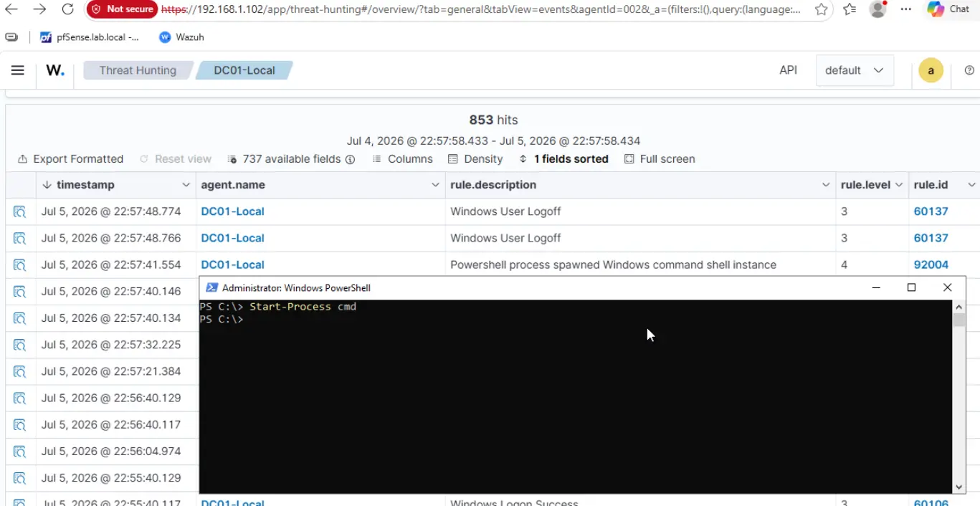Inspect event at 22:57:41.554

pyautogui.click(x=20, y=264)
